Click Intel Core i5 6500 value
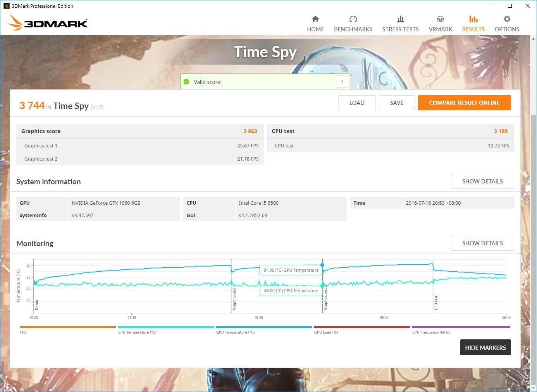 tap(259, 203)
